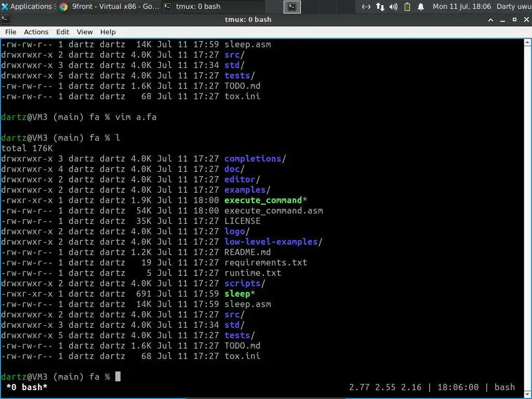Click the doc/ directory name
The image size is (532, 399).
[x=234, y=169]
